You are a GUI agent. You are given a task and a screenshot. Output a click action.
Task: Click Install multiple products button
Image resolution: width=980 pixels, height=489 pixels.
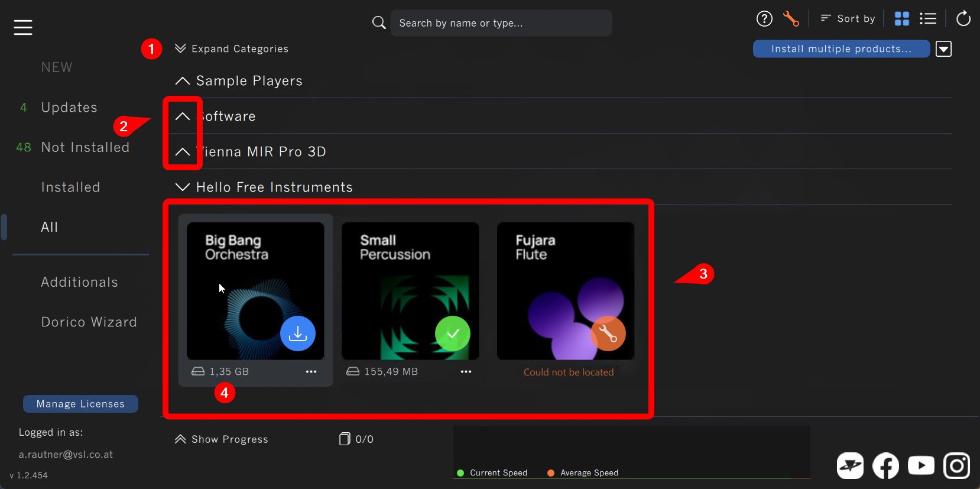tap(841, 49)
